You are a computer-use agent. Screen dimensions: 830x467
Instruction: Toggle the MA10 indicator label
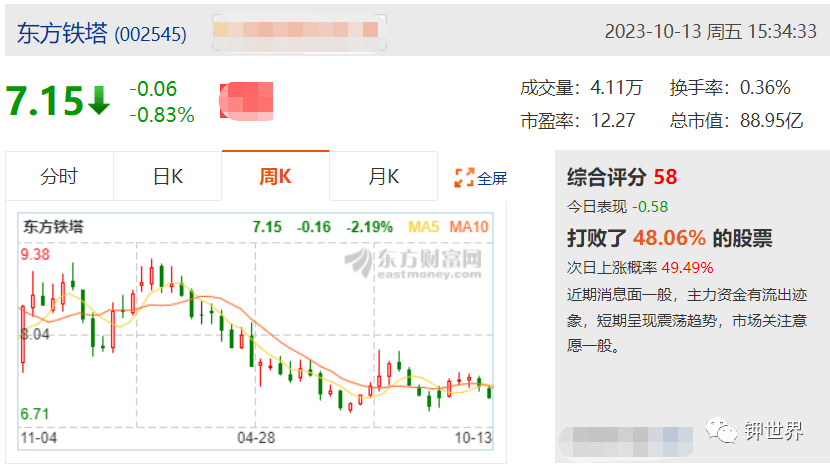469,227
